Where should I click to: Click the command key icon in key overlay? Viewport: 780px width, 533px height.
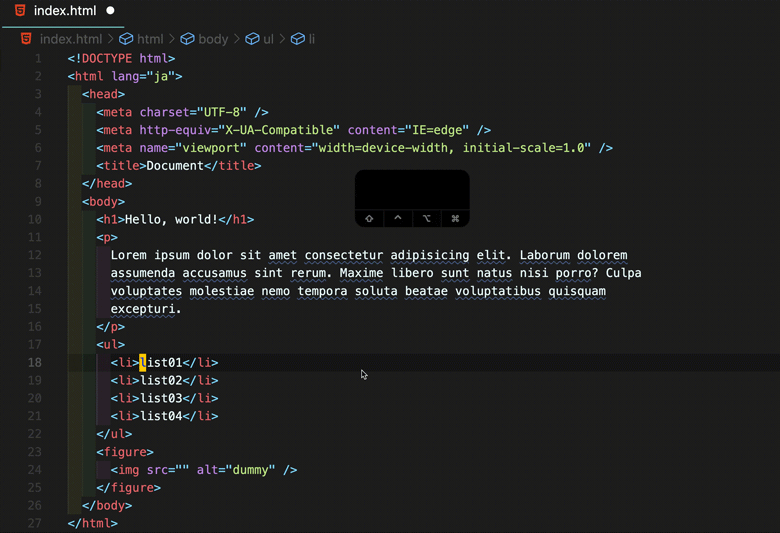pos(455,218)
